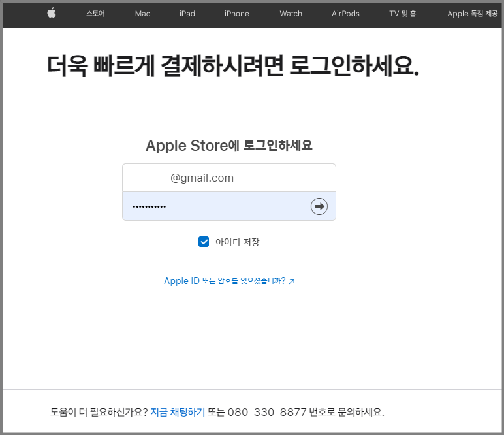The height and width of the screenshot is (435, 504).
Task: Click the external link arrow beside forgot password
Action: (292, 282)
